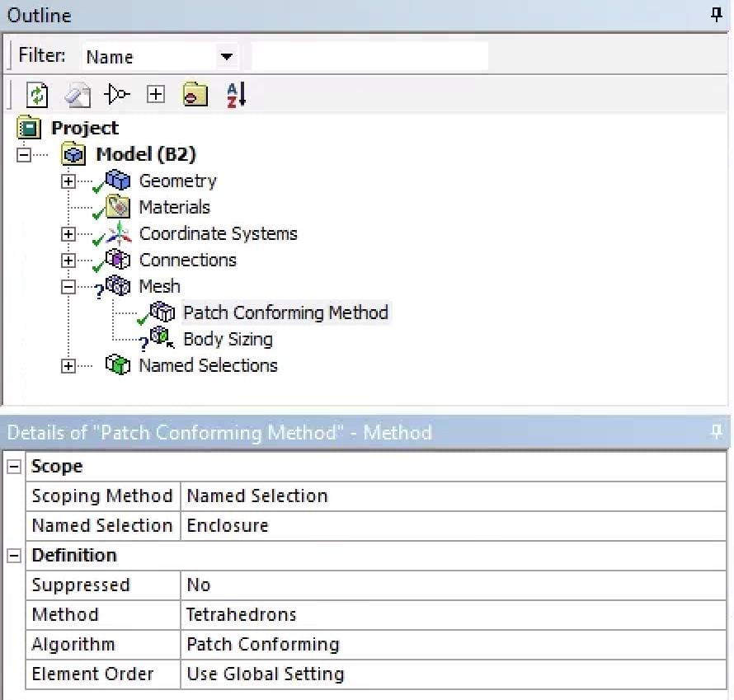Click the Connections node icon
This screenshot has width=734, height=700.
[x=117, y=259]
